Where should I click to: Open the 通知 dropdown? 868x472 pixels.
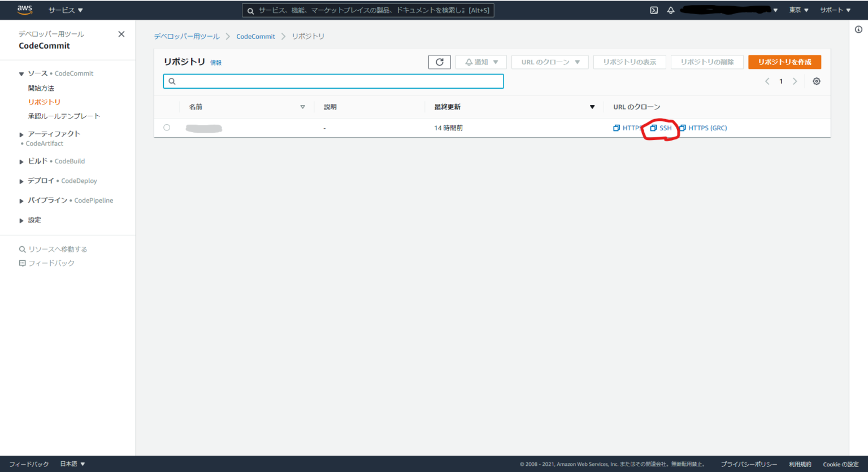click(481, 62)
